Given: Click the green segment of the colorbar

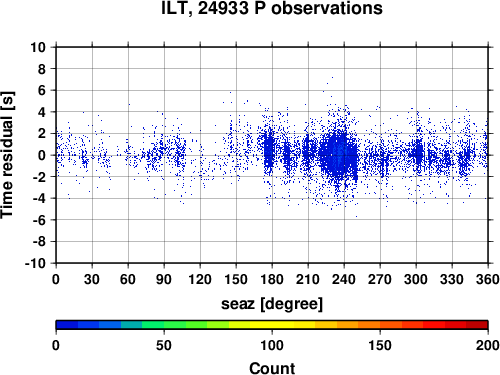Looking at the screenshot, I should 175,325.
